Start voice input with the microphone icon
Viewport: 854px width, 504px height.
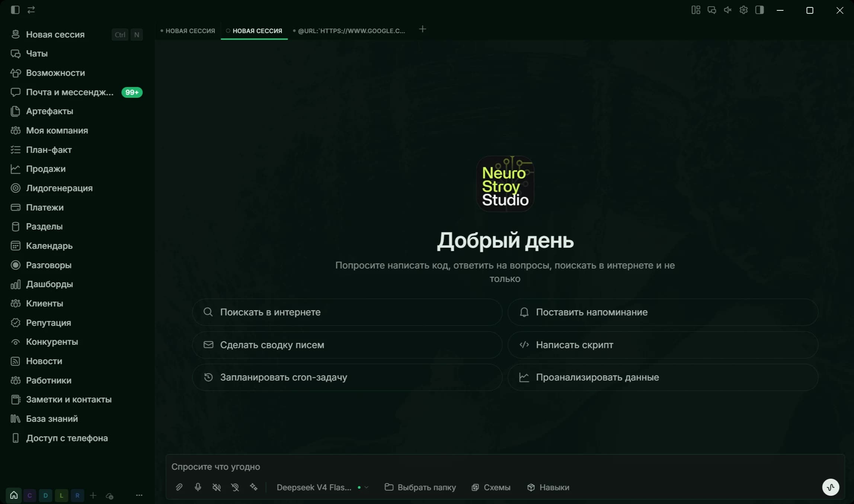(198, 487)
